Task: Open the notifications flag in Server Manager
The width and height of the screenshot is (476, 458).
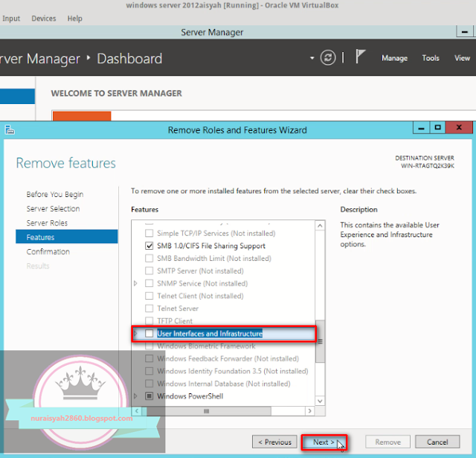Action: point(360,57)
